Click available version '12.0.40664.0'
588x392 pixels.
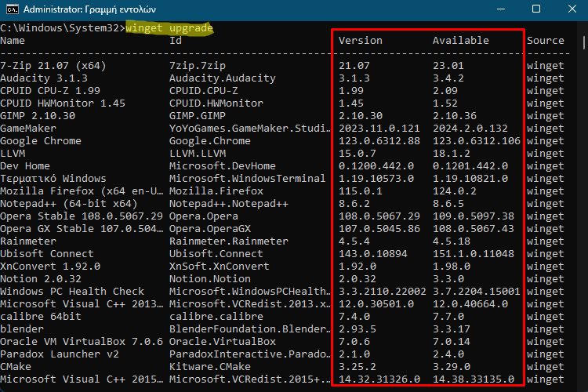pyautogui.click(x=470, y=304)
